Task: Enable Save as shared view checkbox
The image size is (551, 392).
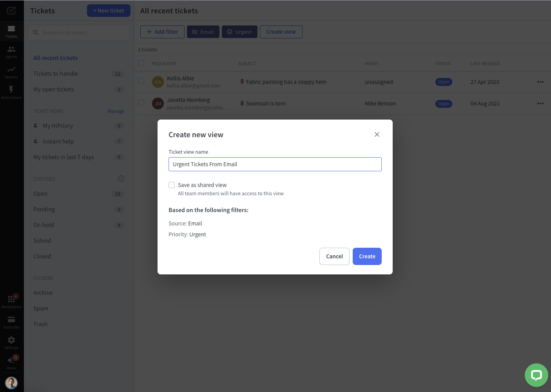Action: [x=172, y=185]
